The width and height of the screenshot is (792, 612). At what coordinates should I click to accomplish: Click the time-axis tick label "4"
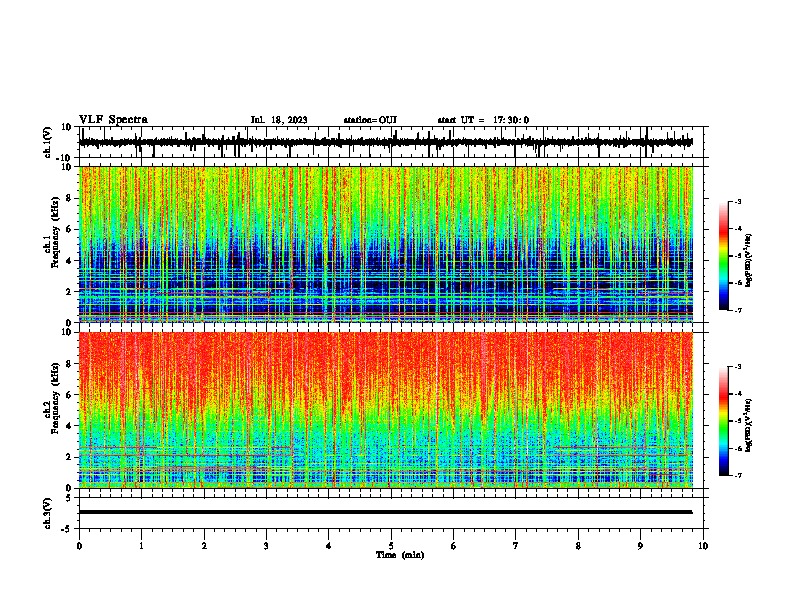[329, 546]
